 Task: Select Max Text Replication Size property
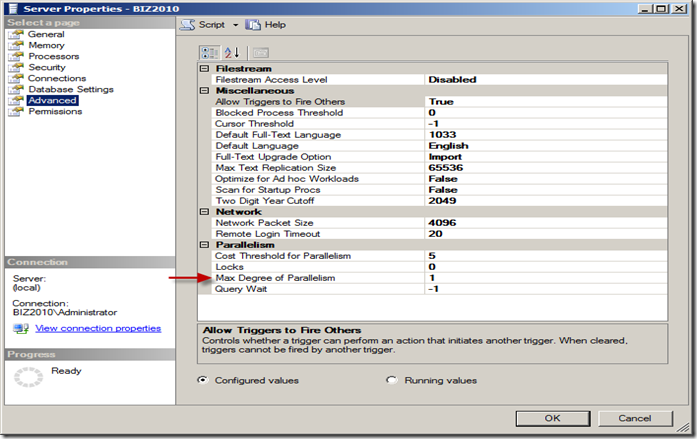[276, 168]
